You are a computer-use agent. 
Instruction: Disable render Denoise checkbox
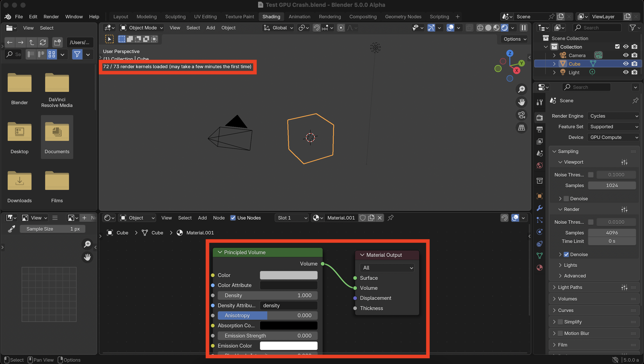tap(566, 254)
